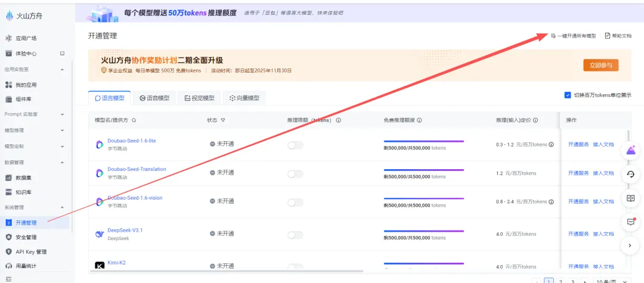
Task: Open 我的应用 sidebar icon
Action: click(8, 85)
